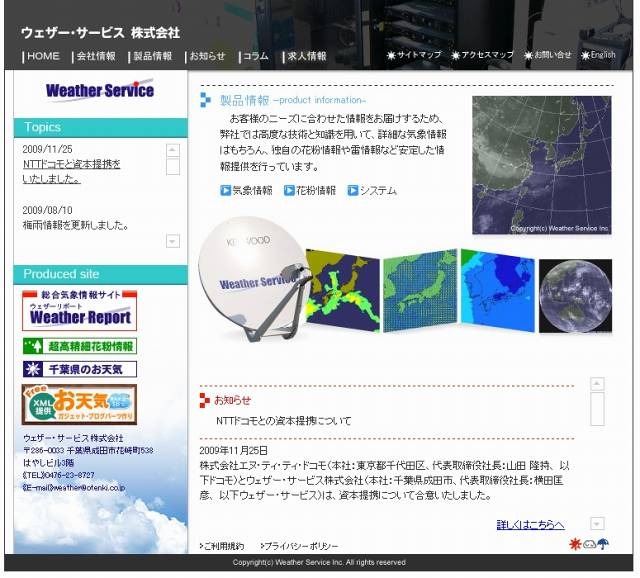
Task: Go to アクセスマップ link
Action: pos(487,55)
